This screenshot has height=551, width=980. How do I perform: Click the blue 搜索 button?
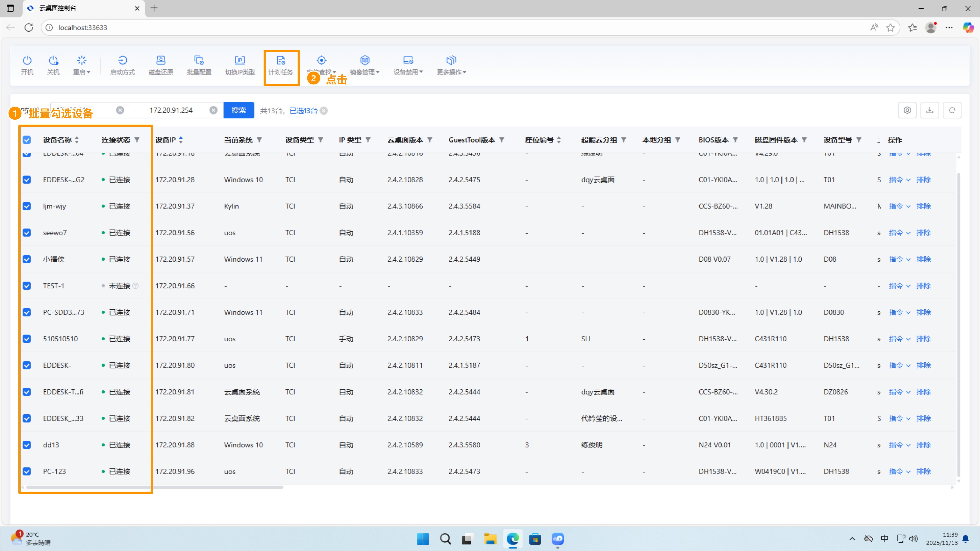pyautogui.click(x=239, y=110)
